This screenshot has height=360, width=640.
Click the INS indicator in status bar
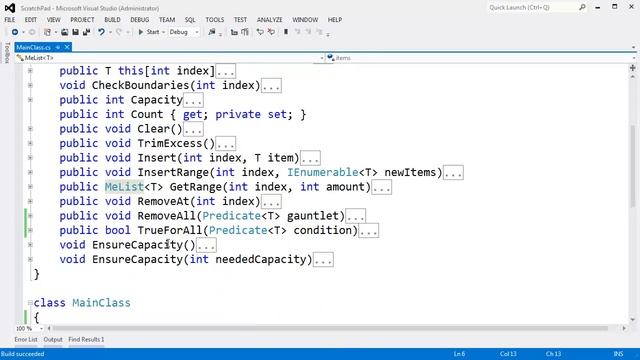[x=618, y=354]
